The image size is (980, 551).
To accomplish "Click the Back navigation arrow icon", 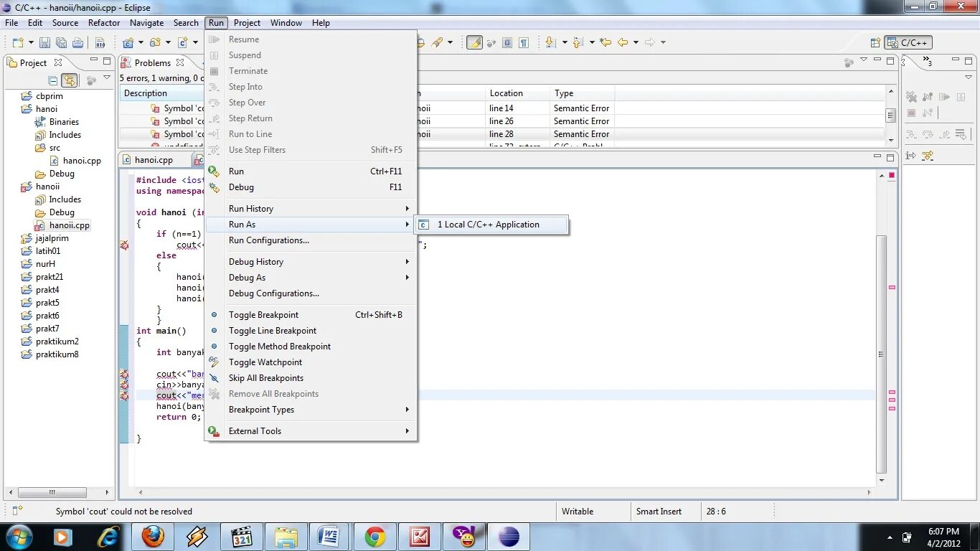I will point(623,42).
